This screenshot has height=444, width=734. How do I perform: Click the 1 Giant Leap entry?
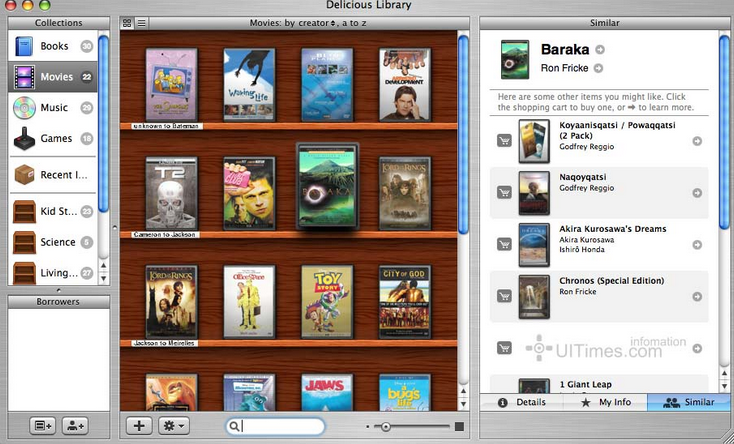[599, 385]
